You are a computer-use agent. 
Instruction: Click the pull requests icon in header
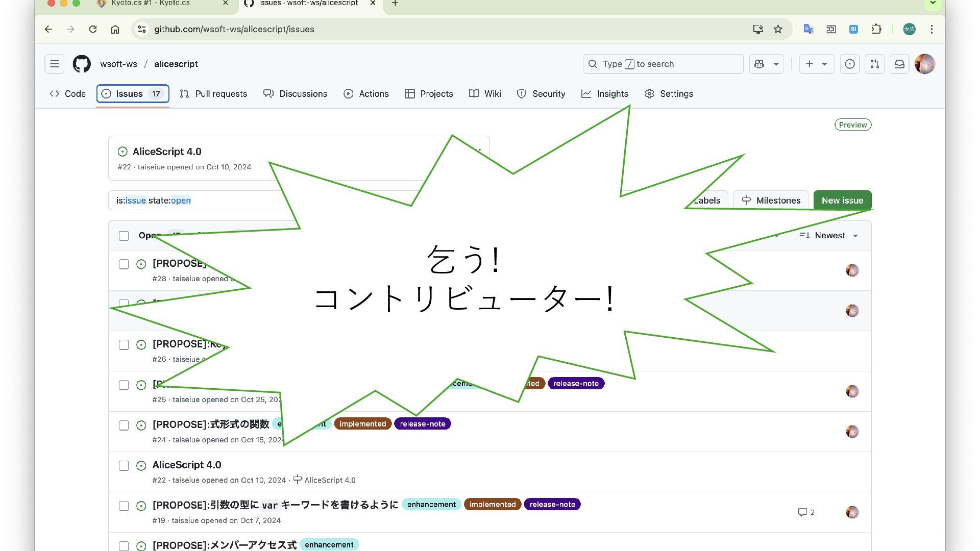click(x=874, y=64)
